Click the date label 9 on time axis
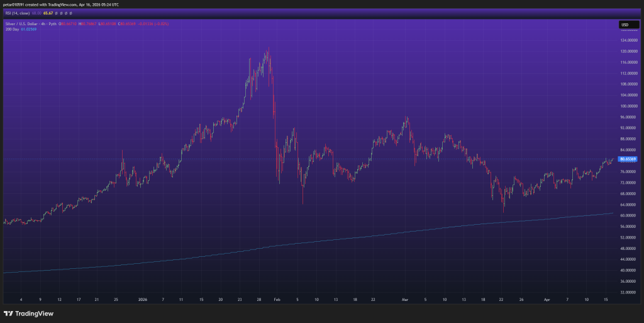 (40, 300)
